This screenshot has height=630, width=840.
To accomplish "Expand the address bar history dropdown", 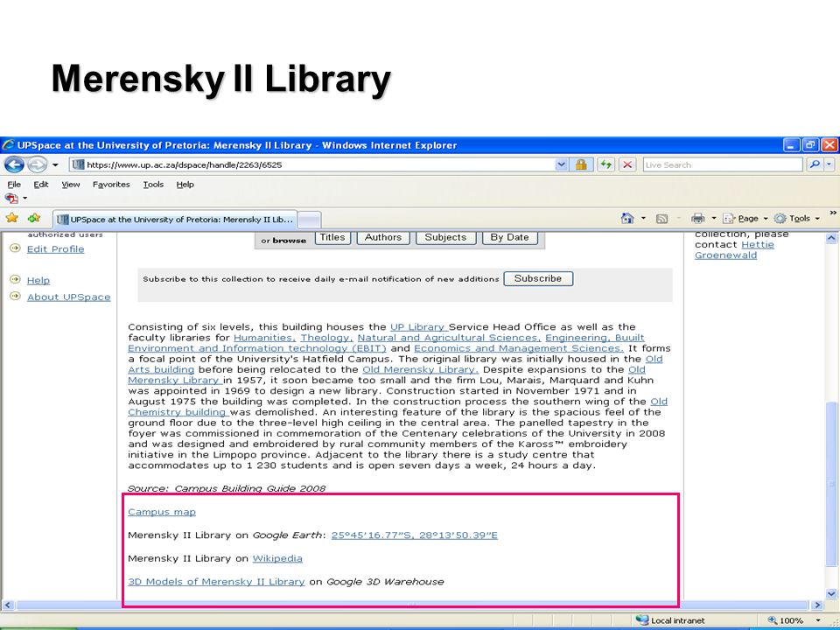I will click(561, 165).
